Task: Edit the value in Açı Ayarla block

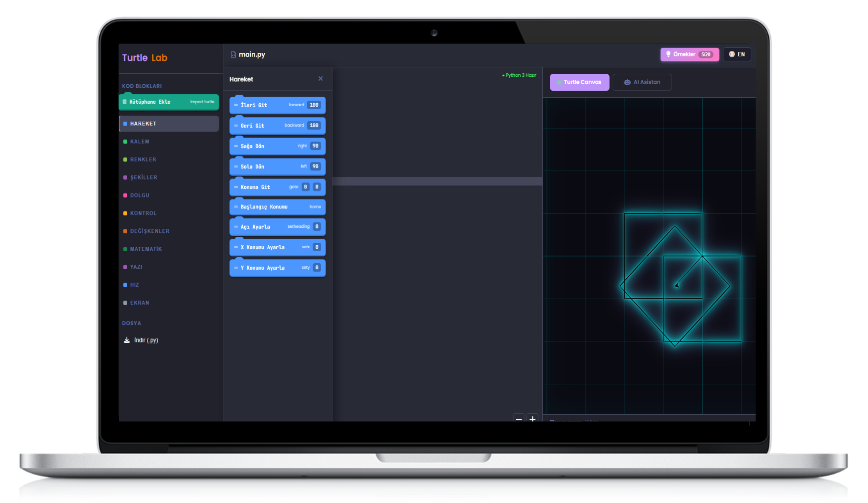Action: point(317,227)
